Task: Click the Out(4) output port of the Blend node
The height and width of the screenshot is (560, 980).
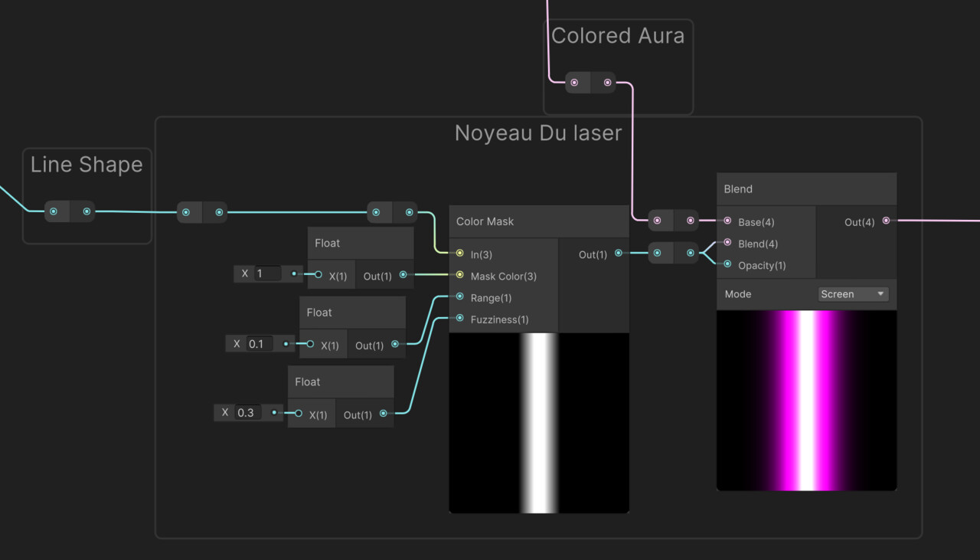Action: pos(887,222)
